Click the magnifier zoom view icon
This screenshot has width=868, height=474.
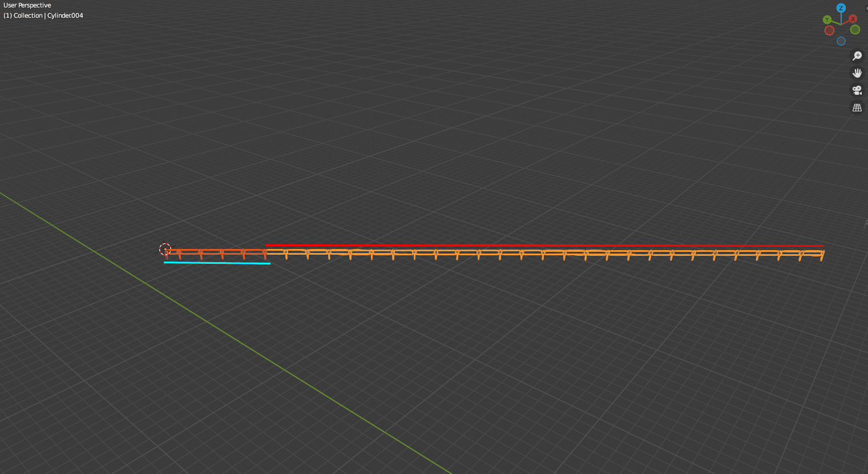coord(857,56)
